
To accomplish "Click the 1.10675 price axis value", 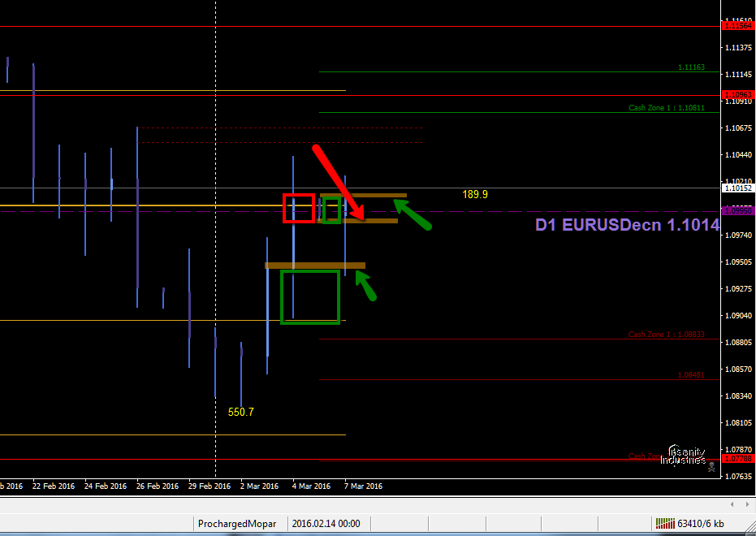I will pyautogui.click(x=739, y=128).
